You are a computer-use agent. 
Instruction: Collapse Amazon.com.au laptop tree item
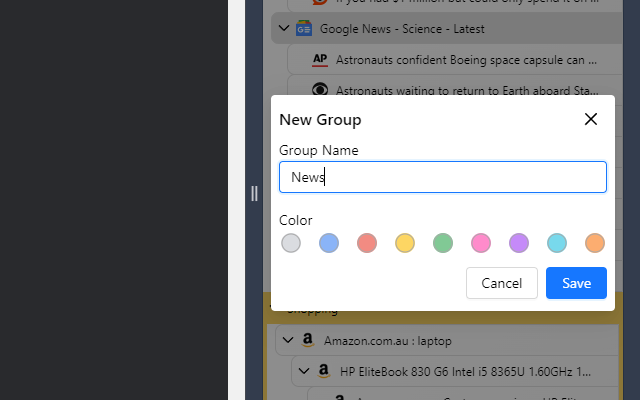288,340
